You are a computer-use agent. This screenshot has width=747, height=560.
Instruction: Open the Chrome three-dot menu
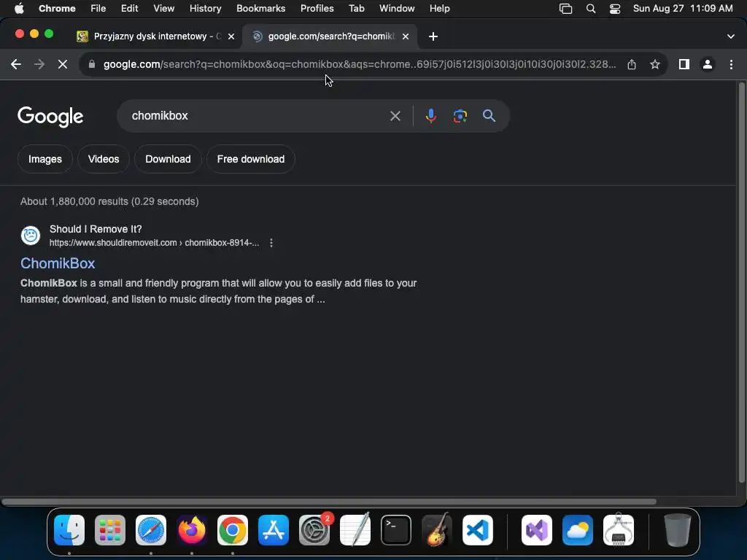tap(731, 64)
